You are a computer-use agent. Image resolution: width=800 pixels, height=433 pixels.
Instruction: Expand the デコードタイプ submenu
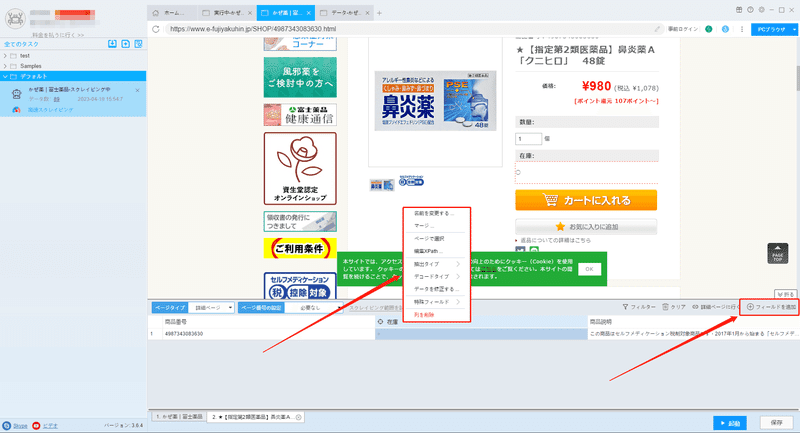436,276
